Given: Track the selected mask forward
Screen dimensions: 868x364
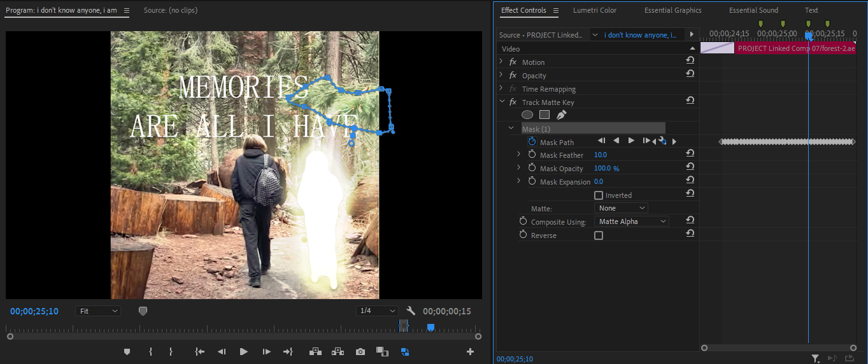Looking at the screenshot, I should pyautogui.click(x=631, y=141).
